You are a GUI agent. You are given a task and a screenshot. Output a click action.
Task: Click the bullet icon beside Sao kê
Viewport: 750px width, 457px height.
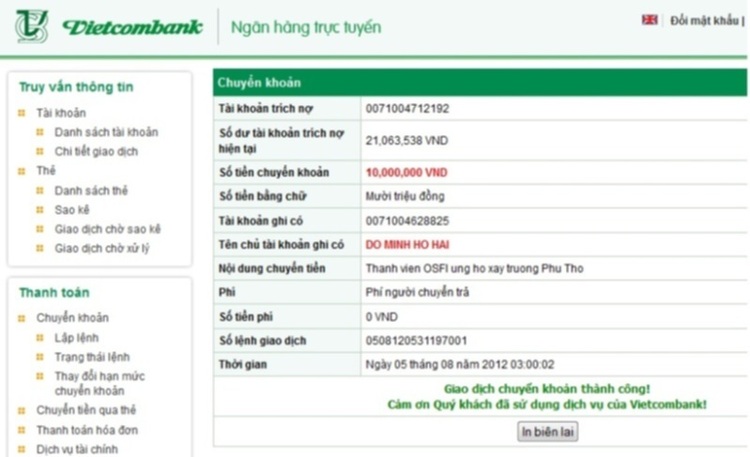coord(40,210)
